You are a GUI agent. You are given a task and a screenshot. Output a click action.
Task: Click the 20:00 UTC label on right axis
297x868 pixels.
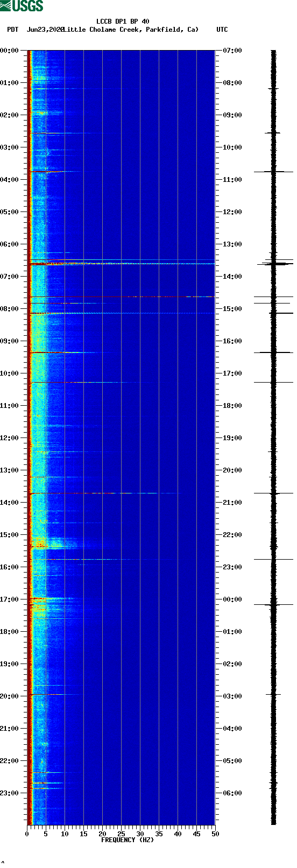click(x=232, y=470)
